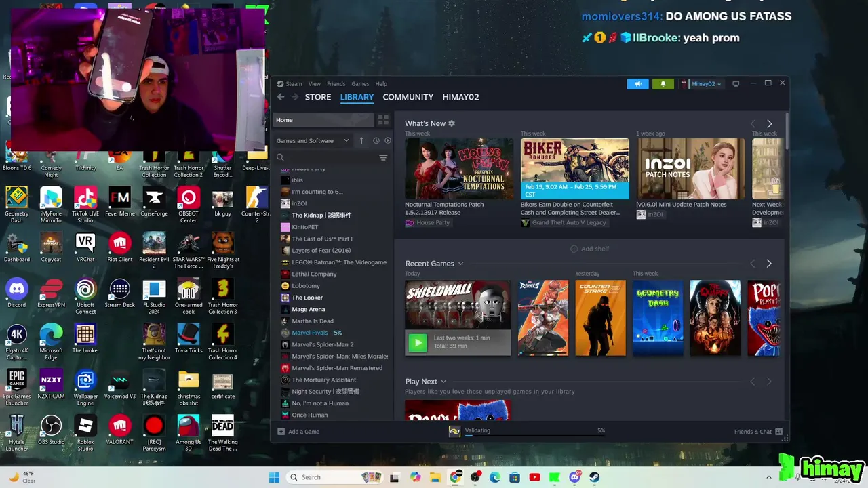Image resolution: width=868 pixels, height=488 pixels.
Task: Open the Friends menu
Action: pos(336,84)
